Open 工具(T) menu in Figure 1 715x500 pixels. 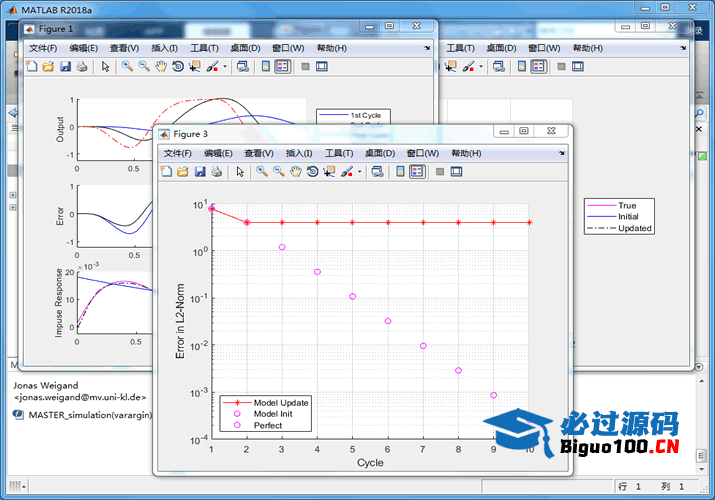(204, 48)
